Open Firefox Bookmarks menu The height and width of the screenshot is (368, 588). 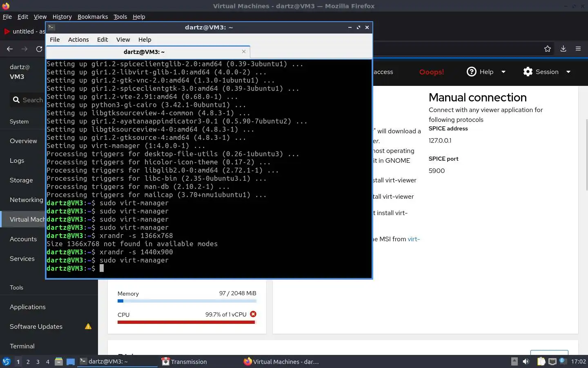coord(93,17)
